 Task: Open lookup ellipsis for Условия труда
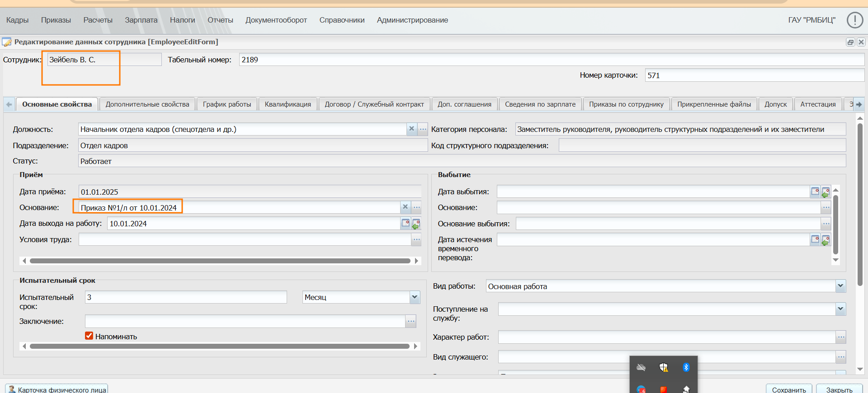coord(416,239)
